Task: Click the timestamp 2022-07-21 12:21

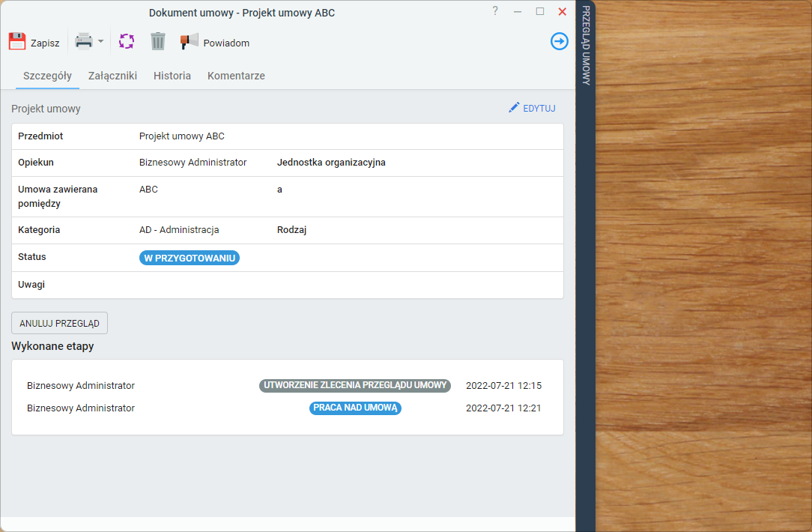Action: pos(503,408)
